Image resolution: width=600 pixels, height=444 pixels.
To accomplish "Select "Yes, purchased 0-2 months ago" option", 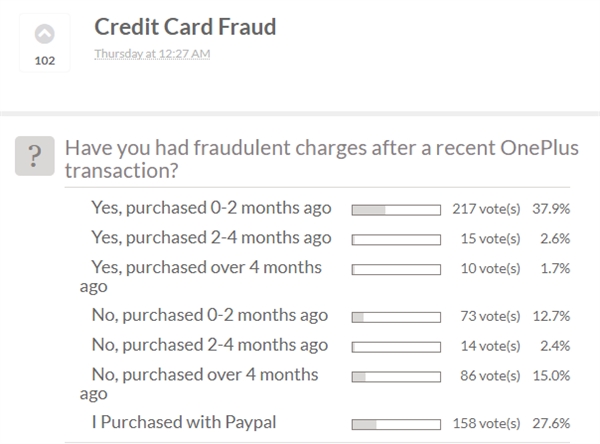I will click(x=210, y=208).
